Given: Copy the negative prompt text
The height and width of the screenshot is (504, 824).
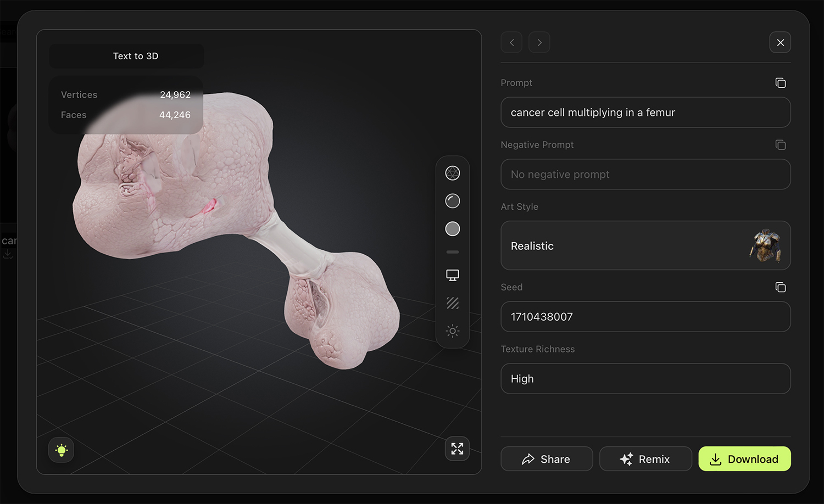Looking at the screenshot, I should coord(780,145).
